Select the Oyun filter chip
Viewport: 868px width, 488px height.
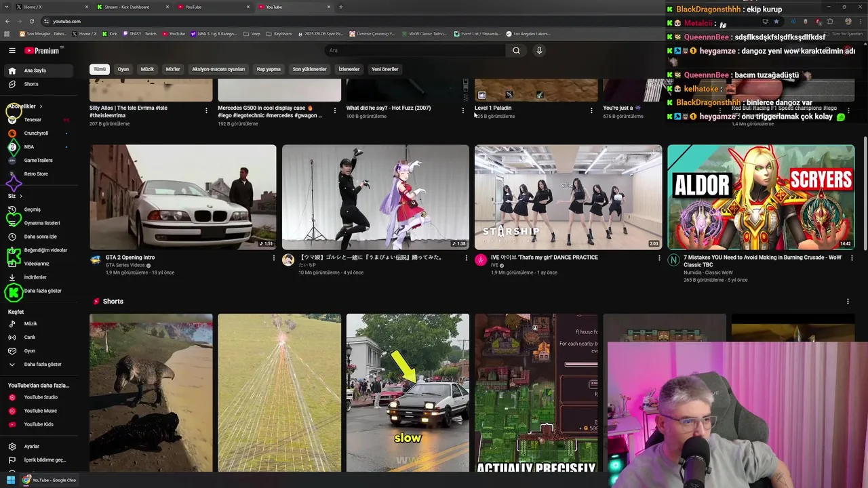pyautogui.click(x=123, y=69)
